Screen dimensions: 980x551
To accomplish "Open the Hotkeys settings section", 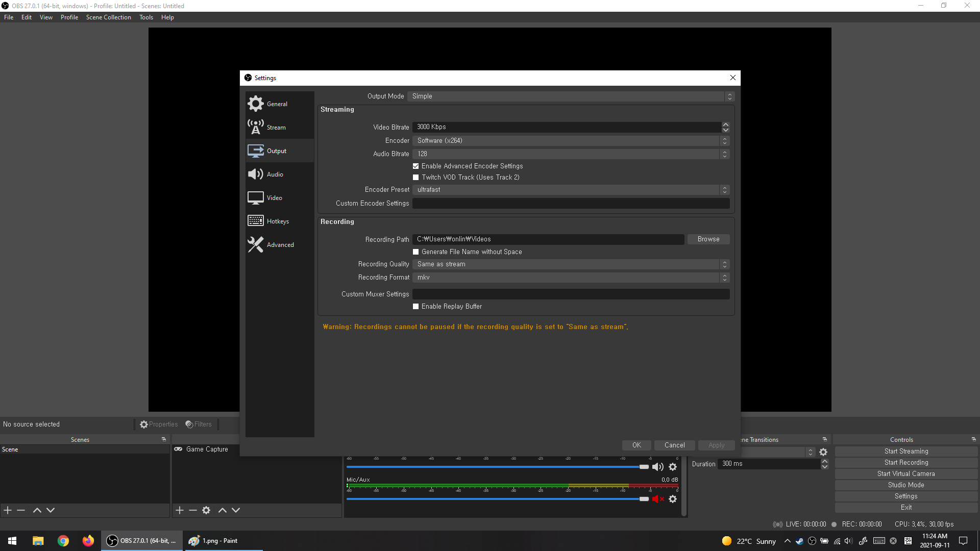I will point(279,221).
